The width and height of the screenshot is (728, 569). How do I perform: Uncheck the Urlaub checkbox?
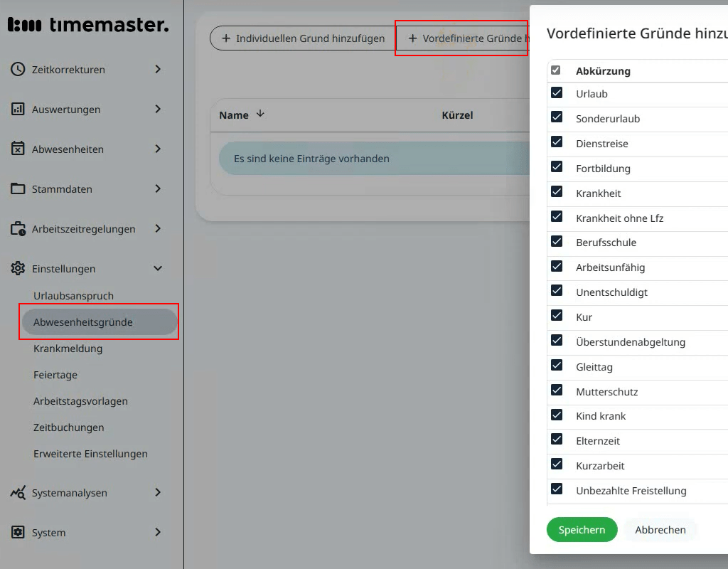coord(557,93)
